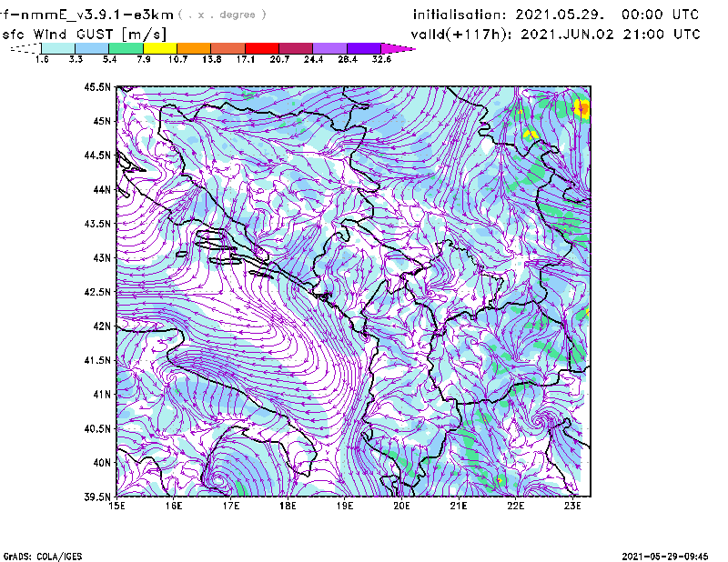Click the 45.5N latitude label
The image size is (728, 562).
(97, 86)
